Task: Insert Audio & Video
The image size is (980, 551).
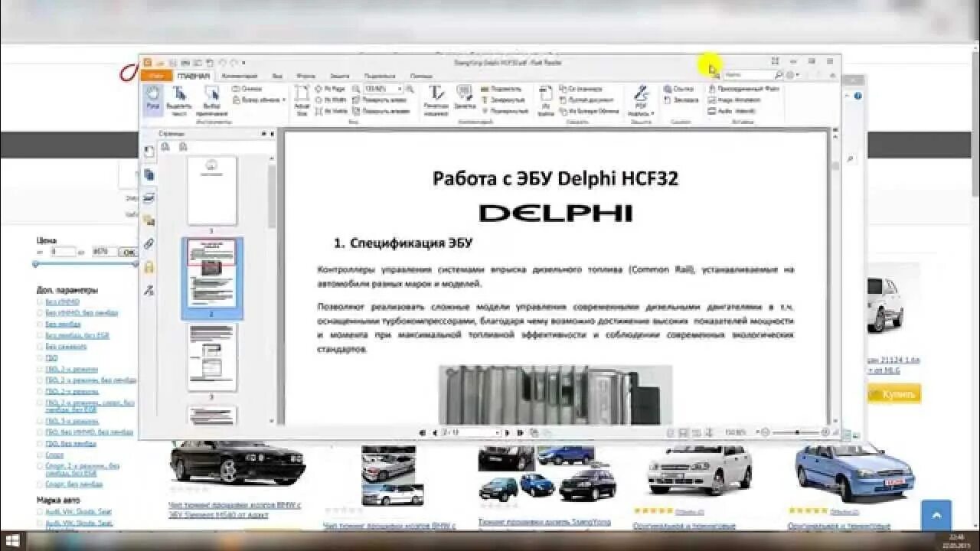Action: click(x=732, y=111)
